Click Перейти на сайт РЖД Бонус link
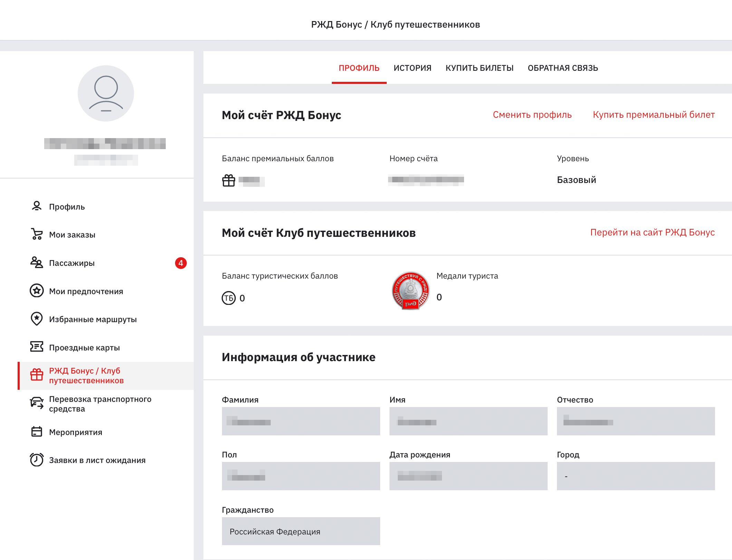This screenshot has width=732, height=560. point(652,232)
